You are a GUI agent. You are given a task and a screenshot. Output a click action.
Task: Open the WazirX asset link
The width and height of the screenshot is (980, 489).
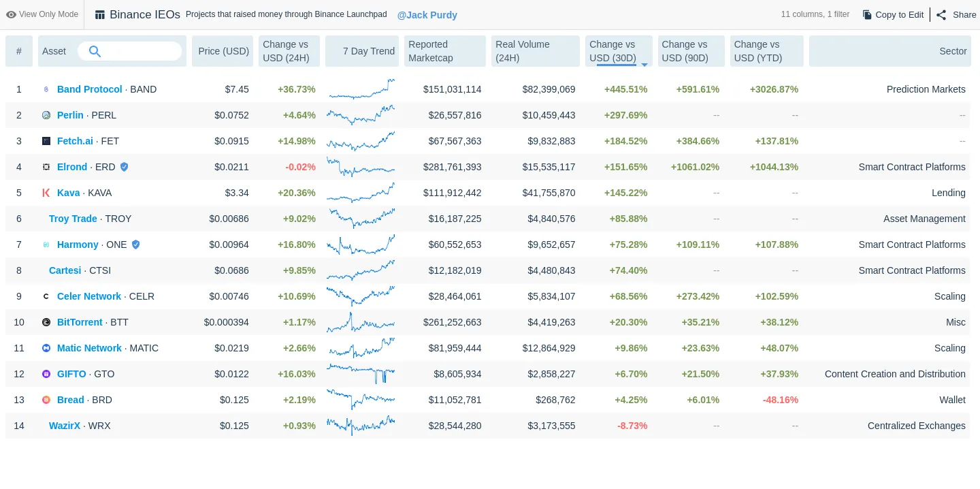pyautogui.click(x=65, y=426)
